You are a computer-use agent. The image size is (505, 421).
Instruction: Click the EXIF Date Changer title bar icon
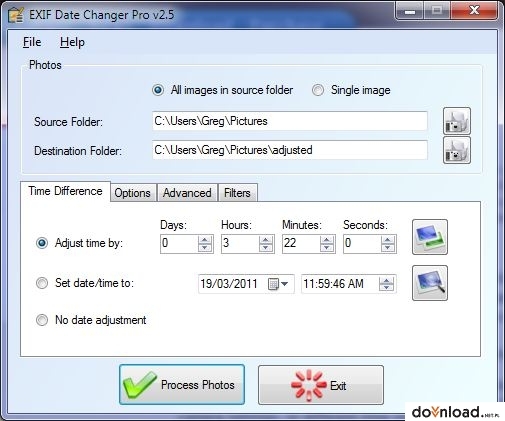pos(16,15)
